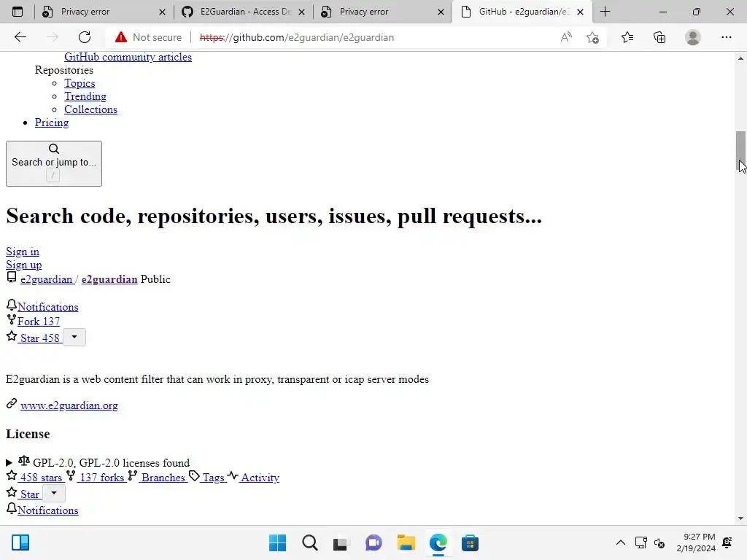This screenshot has height=560, width=747.
Task: Click the Star 458 link
Action: coord(40,338)
